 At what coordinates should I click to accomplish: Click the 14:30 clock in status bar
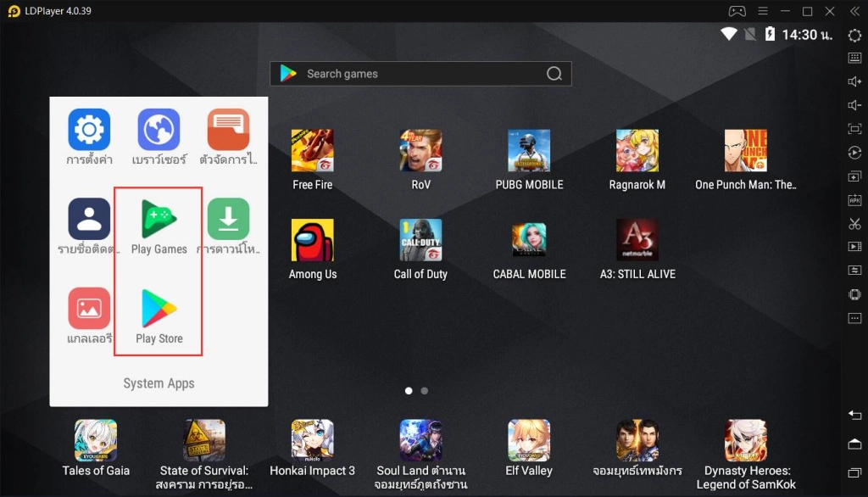(807, 35)
